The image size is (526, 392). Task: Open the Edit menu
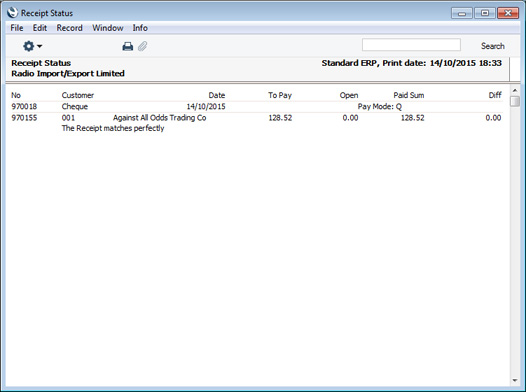[40, 28]
